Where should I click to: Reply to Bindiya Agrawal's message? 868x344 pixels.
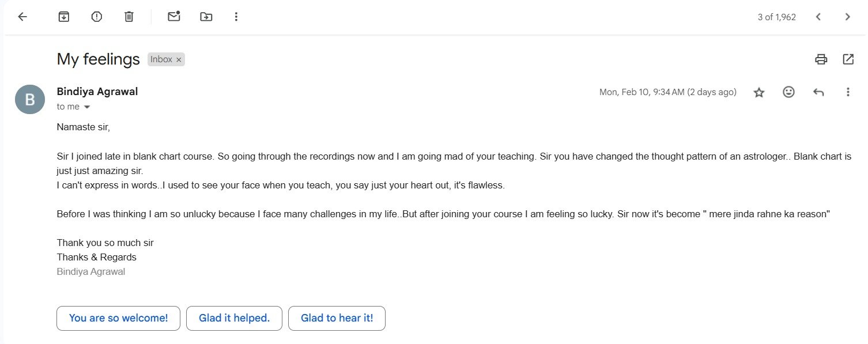(818, 92)
